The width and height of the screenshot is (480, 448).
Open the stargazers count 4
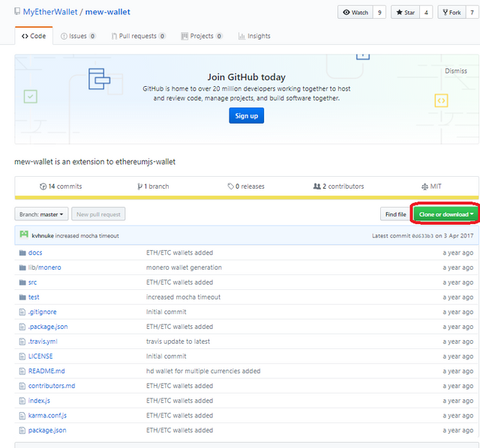click(426, 12)
